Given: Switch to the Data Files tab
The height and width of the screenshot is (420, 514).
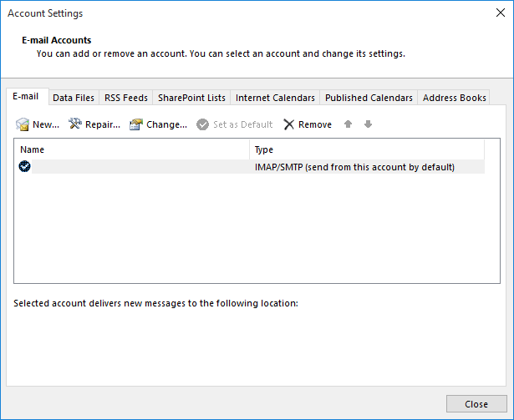Looking at the screenshot, I should pos(74,98).
